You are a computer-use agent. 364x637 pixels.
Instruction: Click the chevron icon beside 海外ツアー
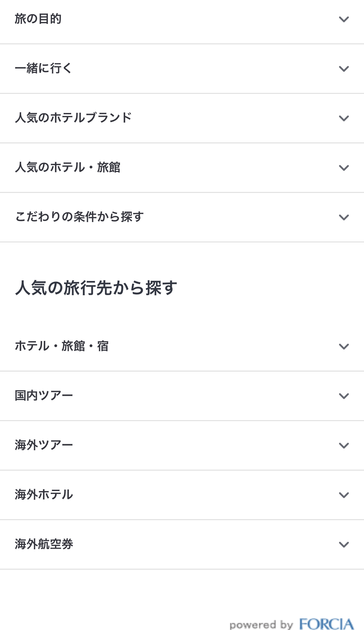click(x=344, y=446)
